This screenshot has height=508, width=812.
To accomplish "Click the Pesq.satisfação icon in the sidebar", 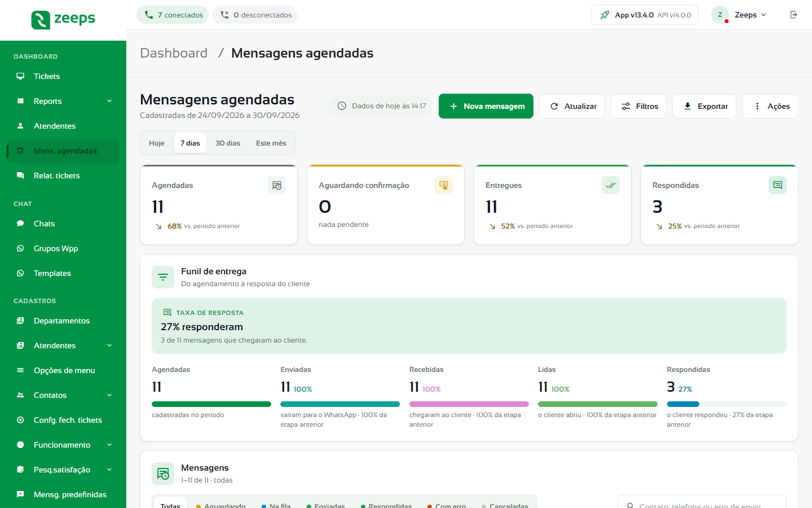I will pos(20,470).
